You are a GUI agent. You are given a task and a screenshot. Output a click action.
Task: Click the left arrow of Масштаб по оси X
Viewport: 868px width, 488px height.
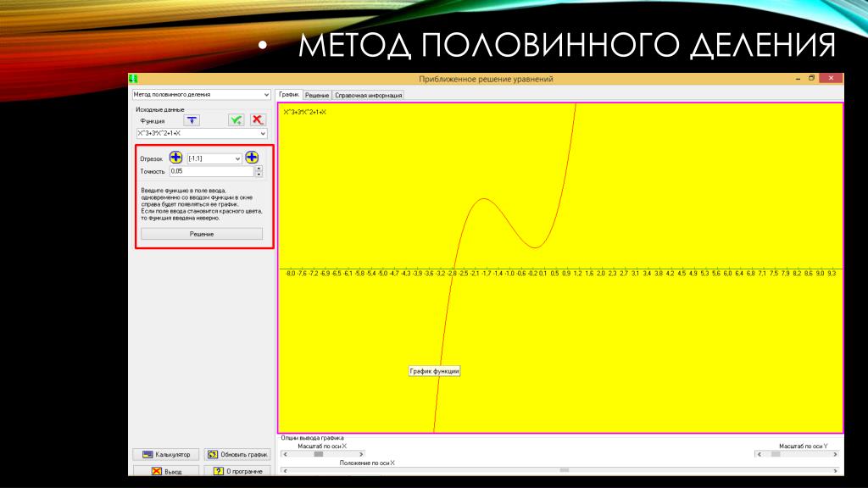[285, 454]
